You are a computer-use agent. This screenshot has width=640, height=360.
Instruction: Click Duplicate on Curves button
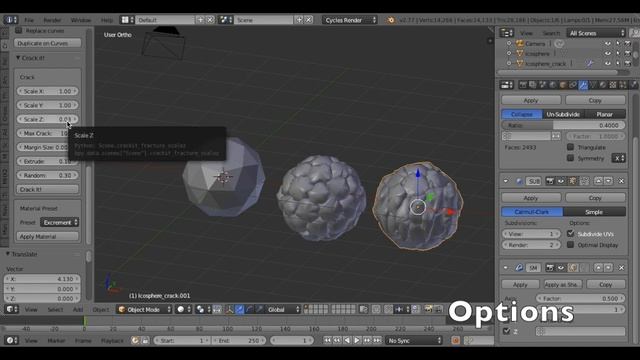pyautogui.click(x=47, y=43)
